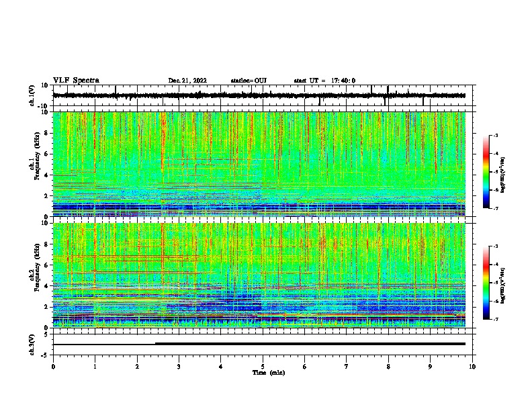This screenshot has height=411, width=532.
Task: Click the "ch.1(V)" waveform axis label
Action: 32,95
